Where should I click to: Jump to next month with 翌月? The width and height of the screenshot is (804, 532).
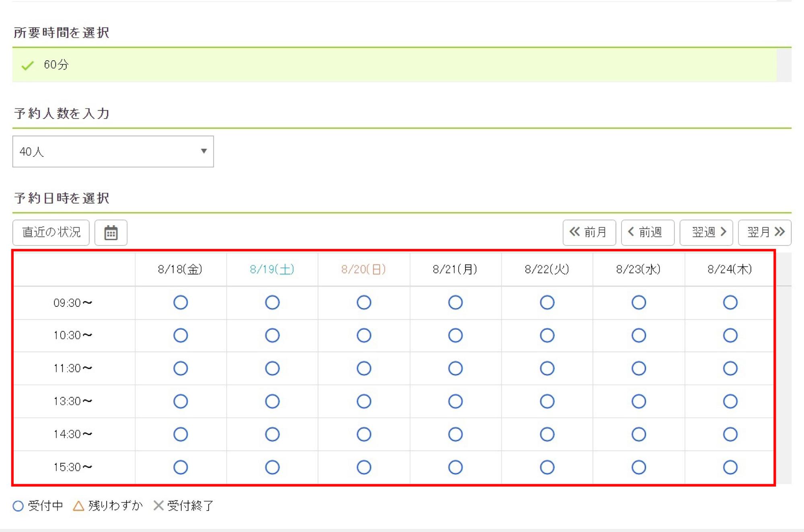click(765, 232)
